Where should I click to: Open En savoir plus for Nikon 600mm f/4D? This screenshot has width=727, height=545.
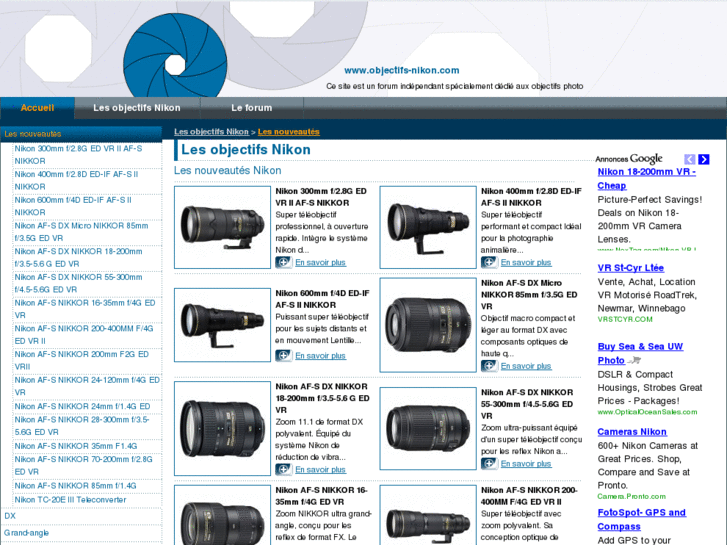pos(320,356)
